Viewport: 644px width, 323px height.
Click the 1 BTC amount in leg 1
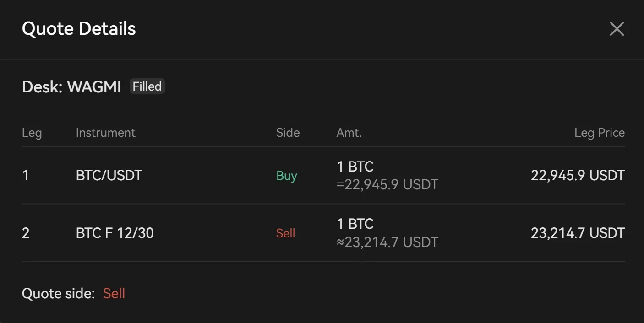pos(355,167)
